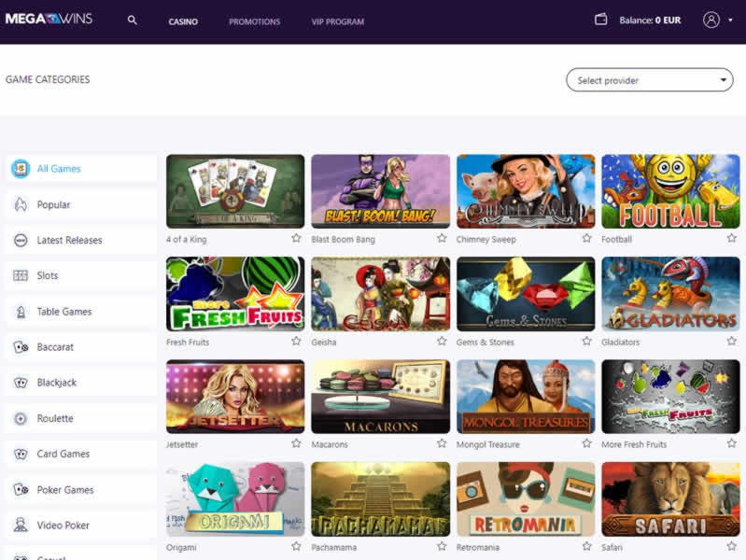Select the Latest Releases category
The height and width of the screenshot is (560, 746).
click(x=81, y=240)
